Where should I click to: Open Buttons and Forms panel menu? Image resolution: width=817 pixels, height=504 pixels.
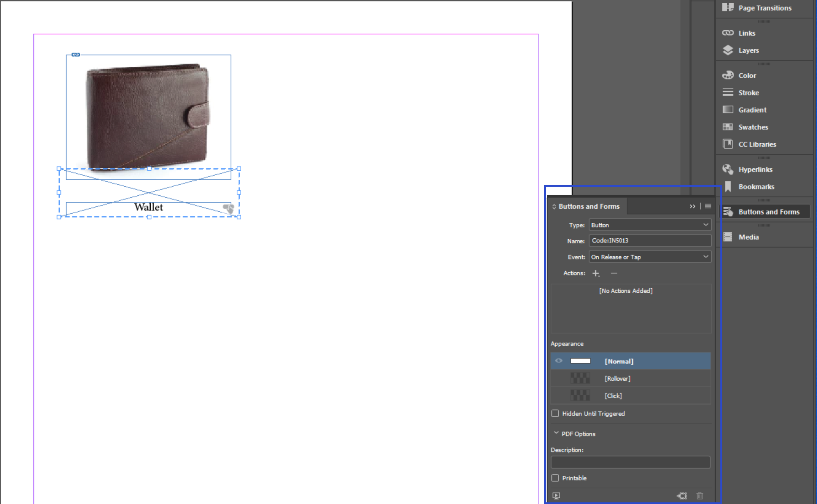(708, 206)
